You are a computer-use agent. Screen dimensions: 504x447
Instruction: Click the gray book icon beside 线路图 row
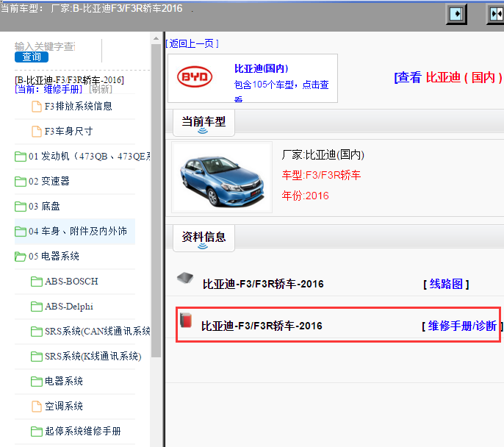click(x=185, y=277)
